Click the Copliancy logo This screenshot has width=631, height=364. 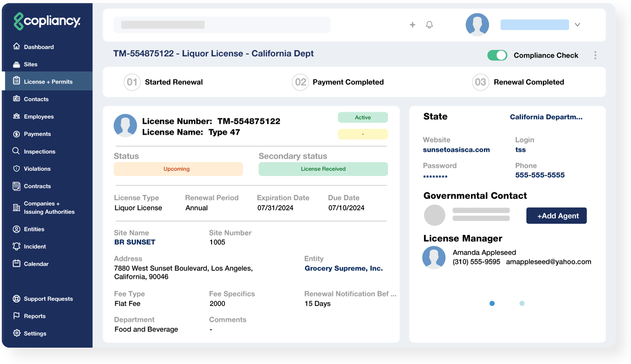[x=47, y=21]
